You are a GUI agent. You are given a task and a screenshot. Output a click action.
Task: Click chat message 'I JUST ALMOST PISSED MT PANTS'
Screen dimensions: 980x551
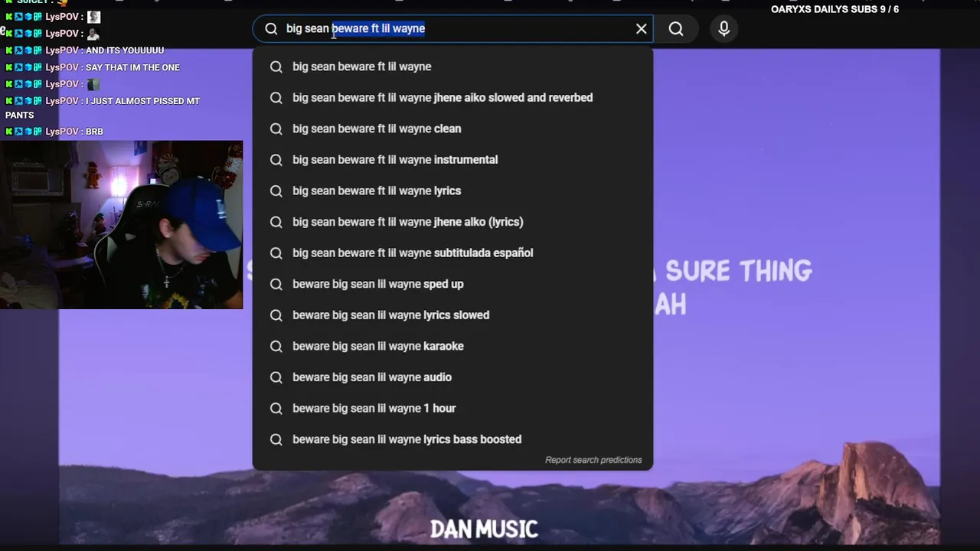103,108
